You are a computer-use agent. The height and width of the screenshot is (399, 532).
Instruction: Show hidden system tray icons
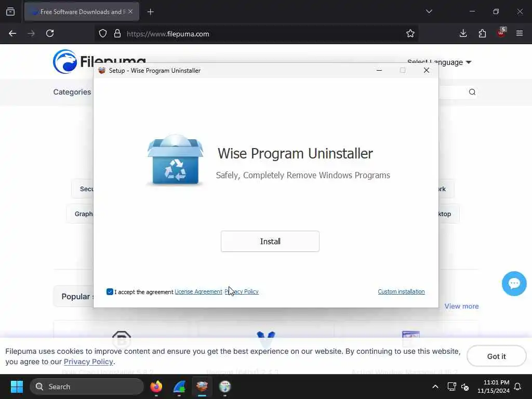click(x=435, y=387)
